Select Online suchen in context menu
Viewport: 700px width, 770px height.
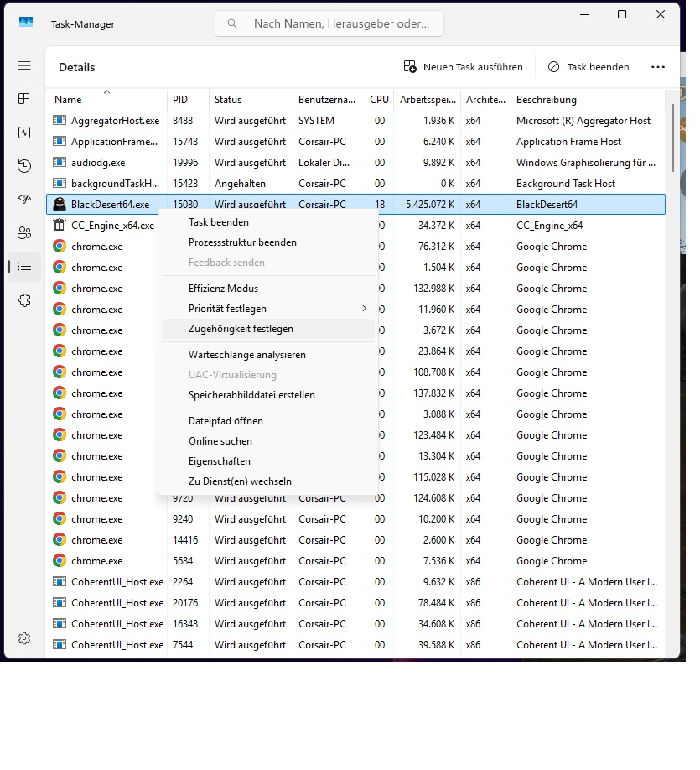[268, 441]
